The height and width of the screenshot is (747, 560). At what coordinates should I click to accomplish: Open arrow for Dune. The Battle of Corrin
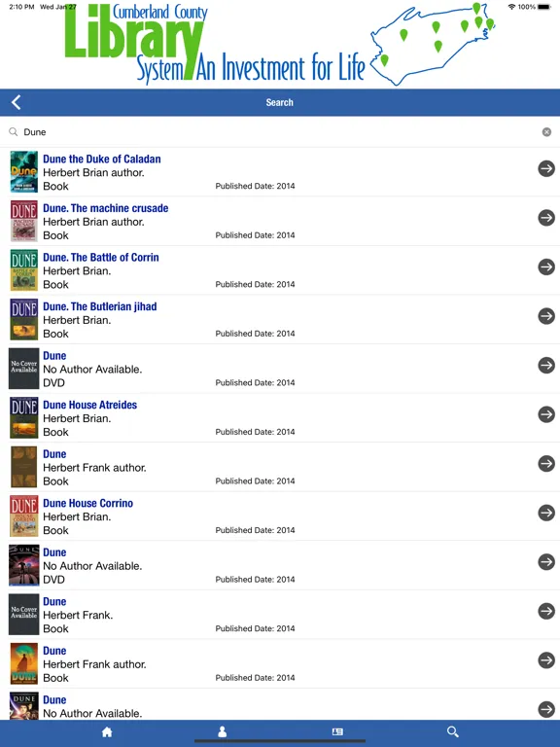coord(546,267)
